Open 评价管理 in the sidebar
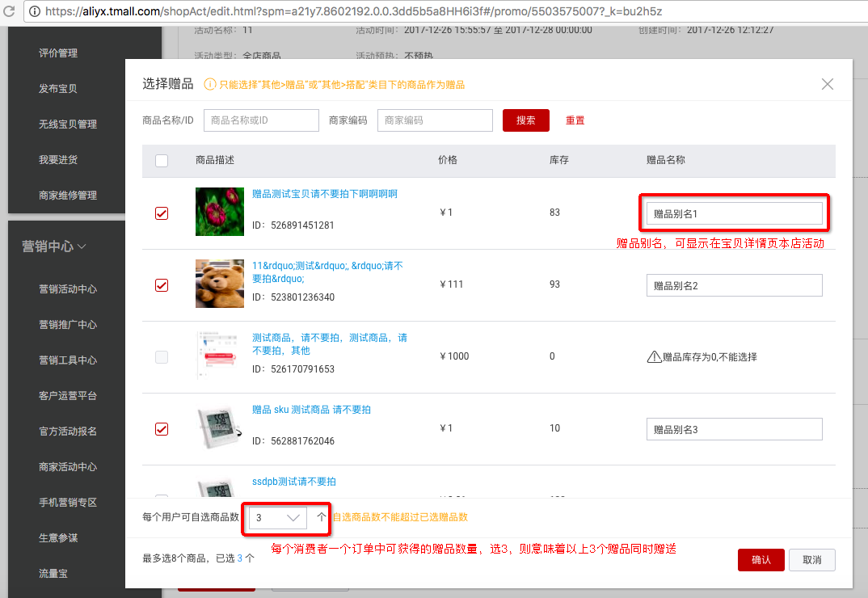The width and height of the screenshot is (868, 598). (58, 53)
